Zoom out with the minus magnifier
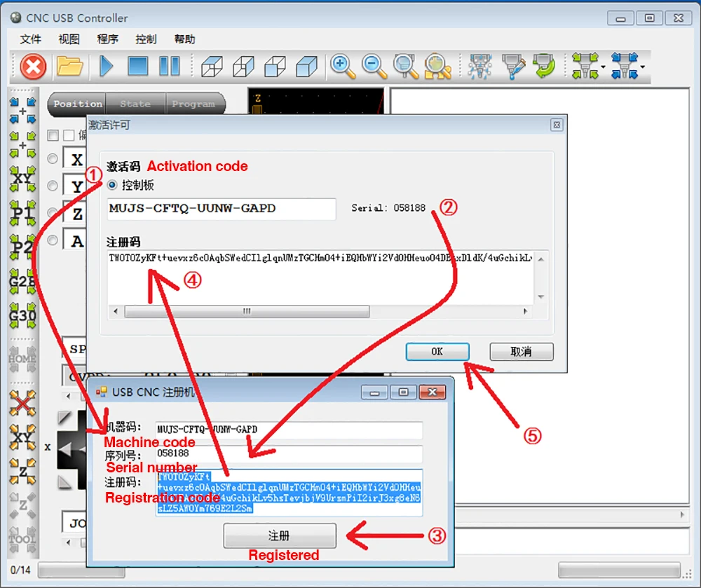The image size is (701, 588). 374,66
